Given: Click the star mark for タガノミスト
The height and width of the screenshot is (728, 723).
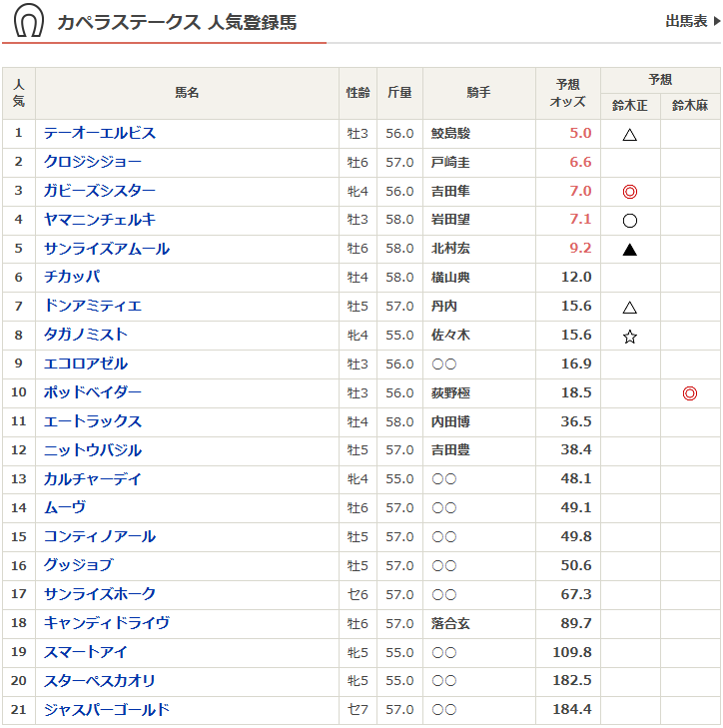Looking at the screenshot, I should pyautogui.click(x=630, y=337).
